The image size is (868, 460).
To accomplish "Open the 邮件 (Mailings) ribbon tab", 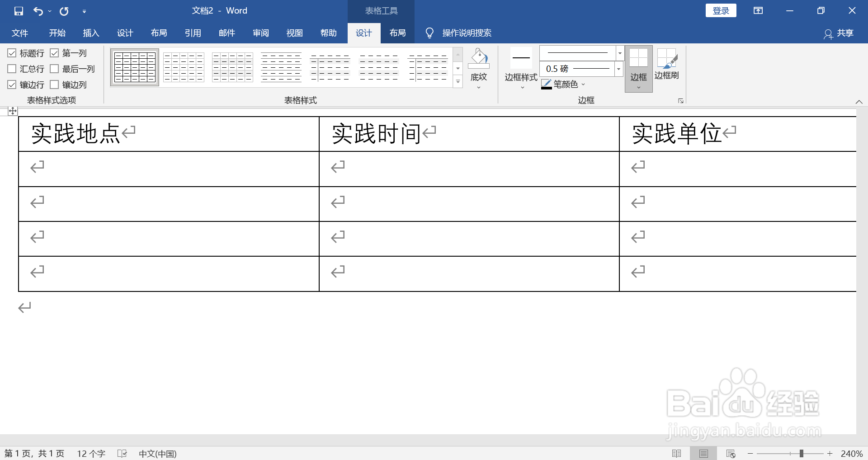I will [226, 33].
